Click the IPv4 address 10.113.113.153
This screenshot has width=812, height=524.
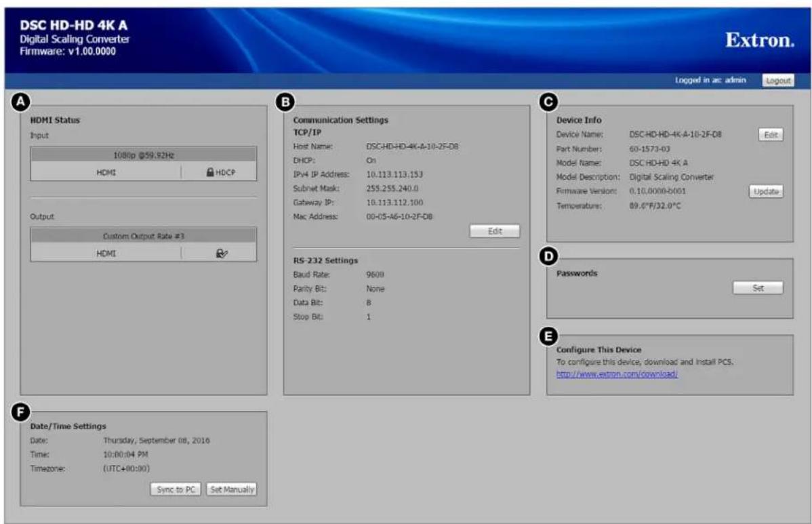coord(394,174)
